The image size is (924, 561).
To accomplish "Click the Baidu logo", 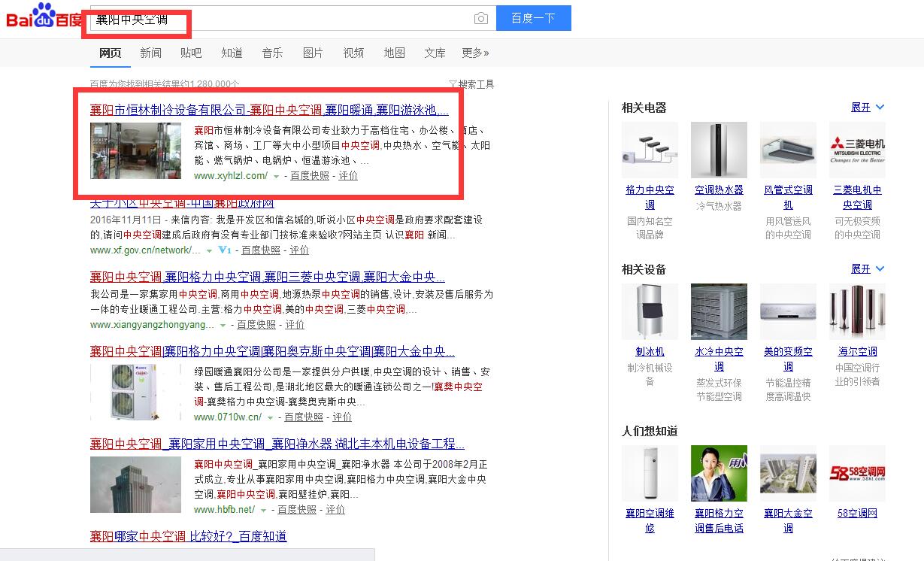I will (x=44, y=17).
